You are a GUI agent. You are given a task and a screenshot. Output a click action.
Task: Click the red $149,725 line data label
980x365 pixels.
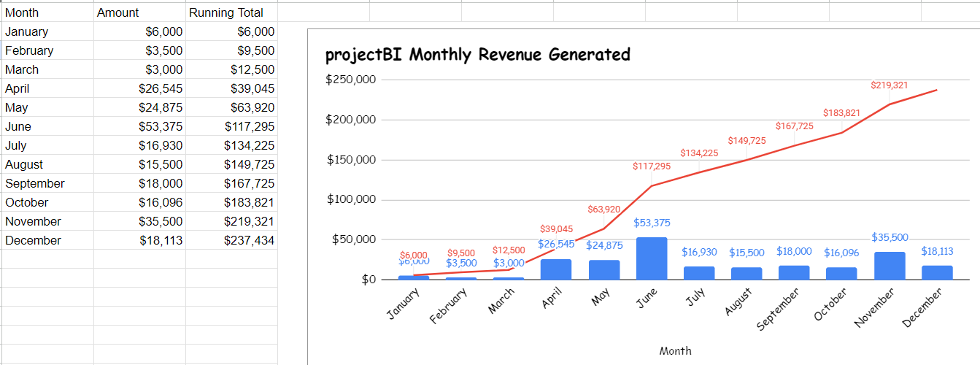747,140
